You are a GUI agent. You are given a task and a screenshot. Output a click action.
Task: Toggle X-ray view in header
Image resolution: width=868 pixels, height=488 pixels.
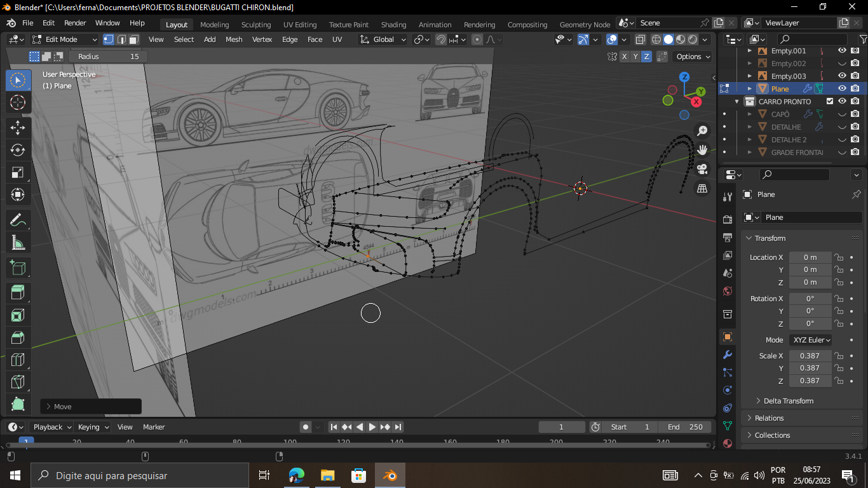click(641, 39)
